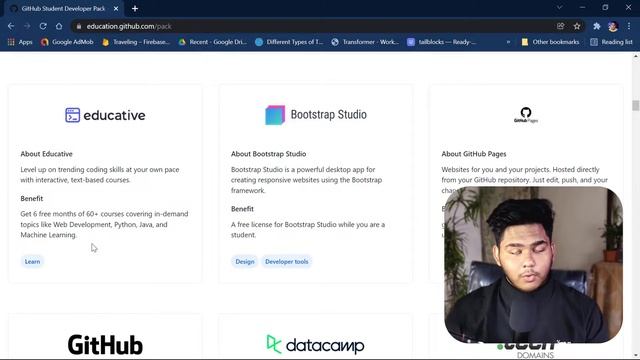The height and width of the screenshot is (360, 640).
Task: Open the extensions puzzle icon
Action: click(x=597, y=26)
